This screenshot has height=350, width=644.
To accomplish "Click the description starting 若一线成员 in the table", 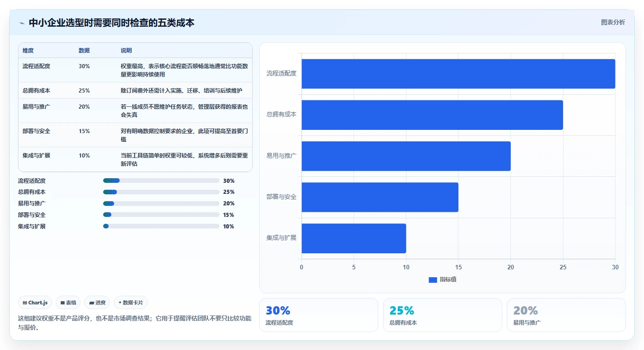I will (184, 111).
